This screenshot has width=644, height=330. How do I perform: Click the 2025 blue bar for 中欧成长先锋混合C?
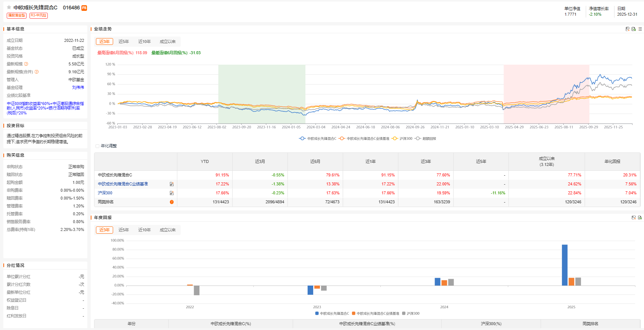click(x=564, y=265)
